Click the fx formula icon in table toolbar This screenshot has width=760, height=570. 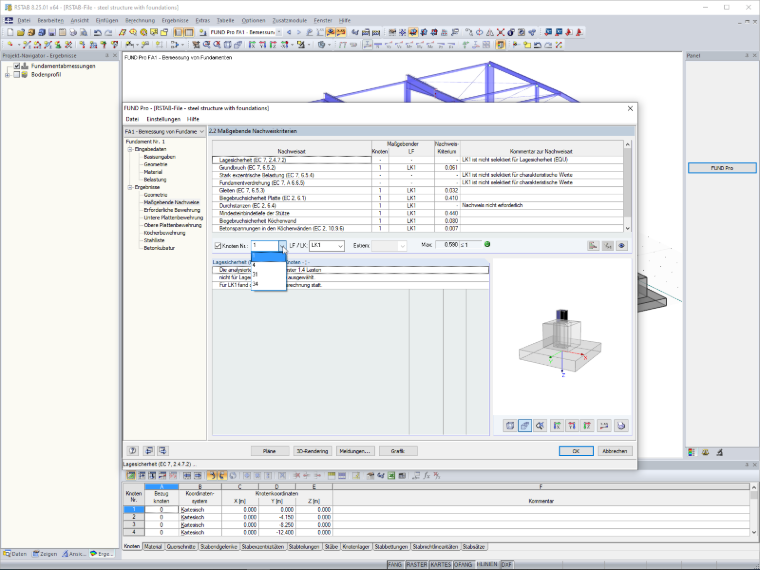[427, 475]
